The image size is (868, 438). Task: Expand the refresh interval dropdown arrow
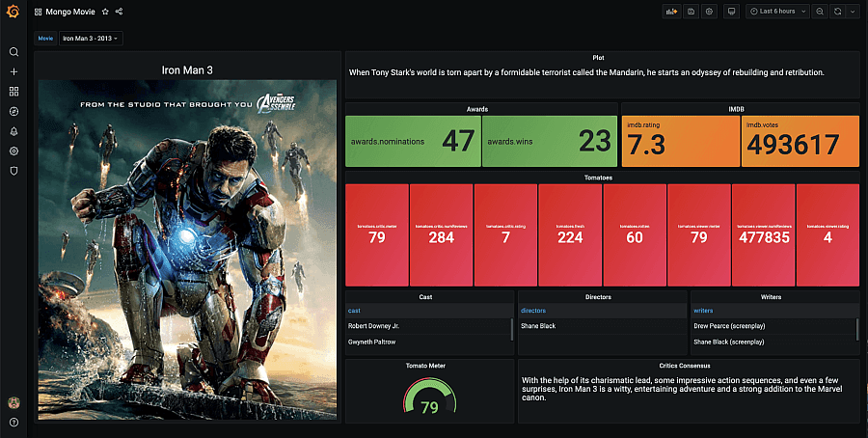[x=853, y=12]
